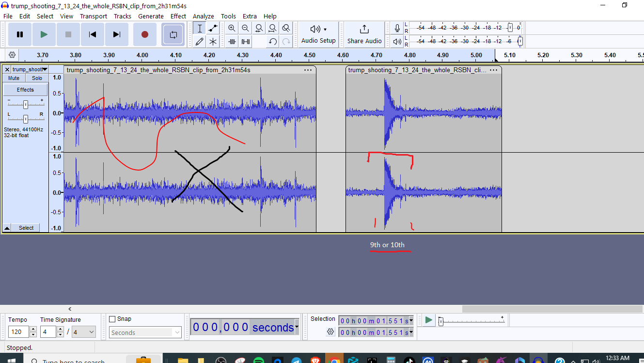
Task: Click the track Select button
Action: point(27,228)
